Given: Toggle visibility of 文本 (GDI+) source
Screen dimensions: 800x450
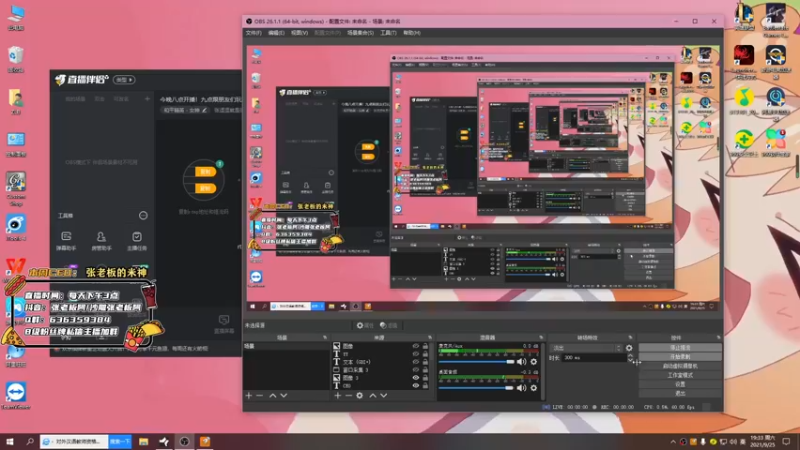Looking at the screenshot, I should (x=415, y=362).
